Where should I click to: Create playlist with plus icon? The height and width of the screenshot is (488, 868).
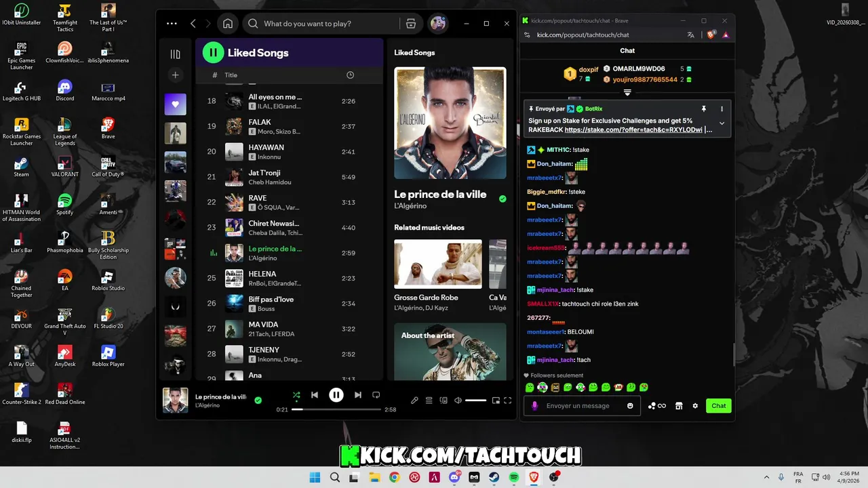click(175, 75)
